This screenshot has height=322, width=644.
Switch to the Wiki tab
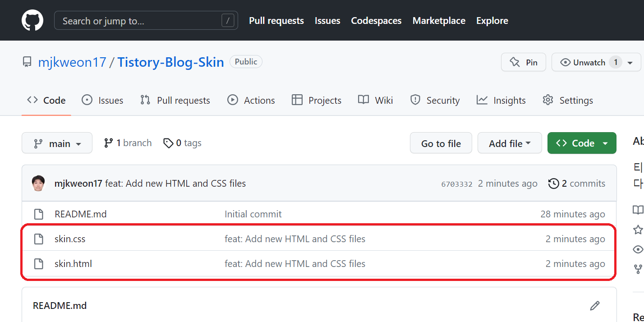point(375,100)
